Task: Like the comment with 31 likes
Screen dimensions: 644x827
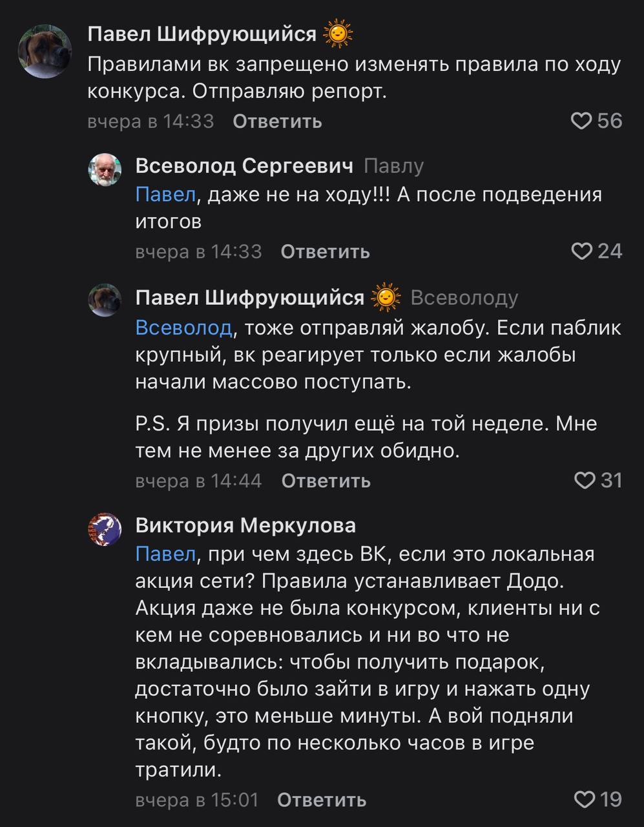Action: click(x=585, y=480)
